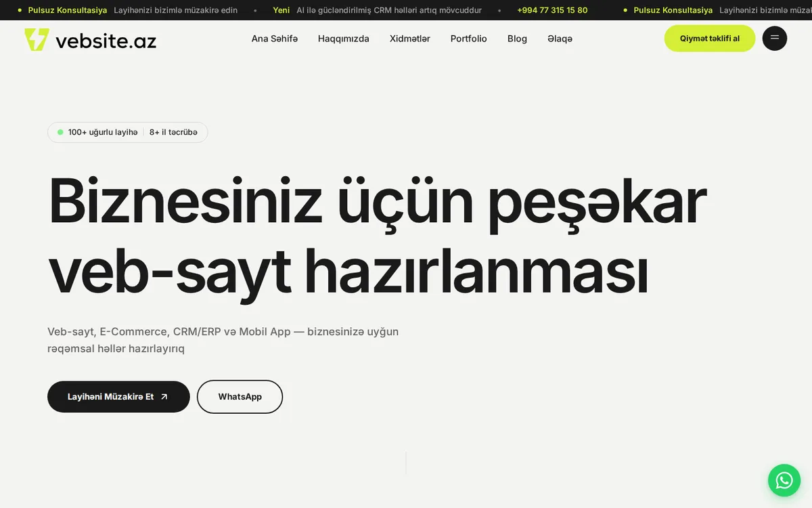Go to Əlaqə contact page

point(560,39)
